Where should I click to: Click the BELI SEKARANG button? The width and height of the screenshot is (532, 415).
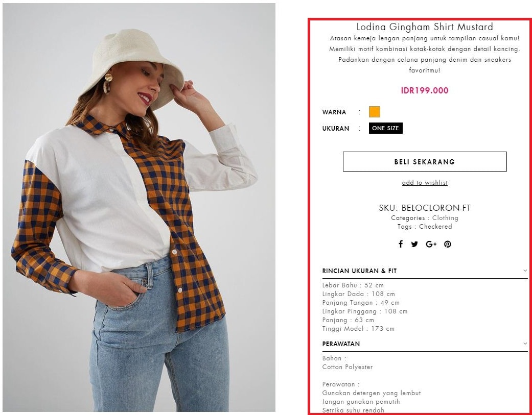425,162
